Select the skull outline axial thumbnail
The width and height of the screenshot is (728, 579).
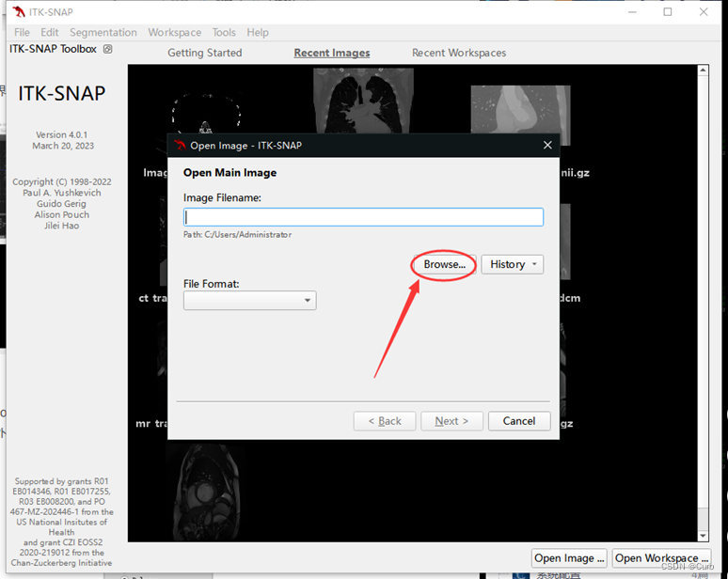click(206, 113)
